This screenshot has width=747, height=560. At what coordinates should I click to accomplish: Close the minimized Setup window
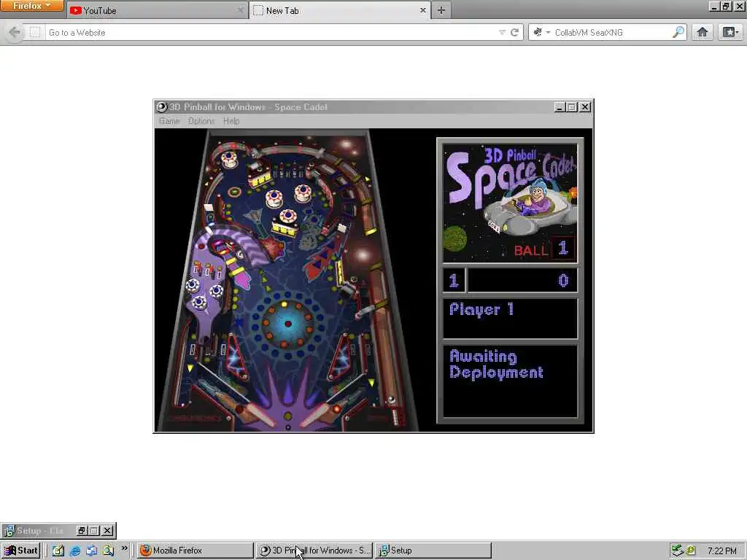(107, 531)
